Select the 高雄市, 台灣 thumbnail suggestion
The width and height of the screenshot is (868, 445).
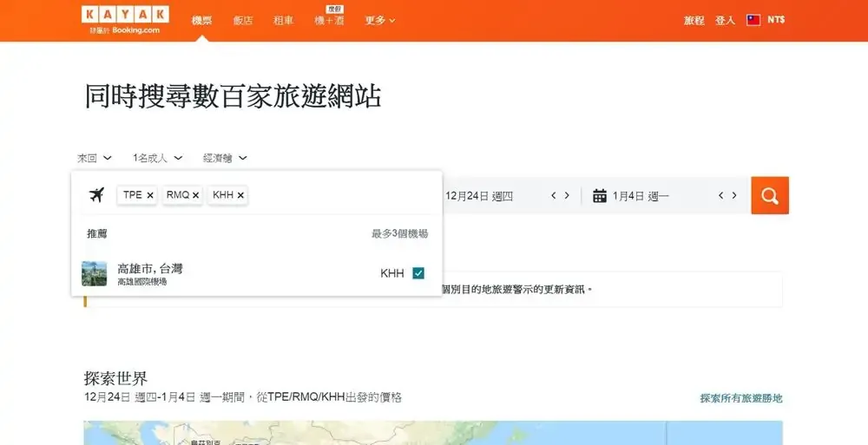tap(95, 273)
